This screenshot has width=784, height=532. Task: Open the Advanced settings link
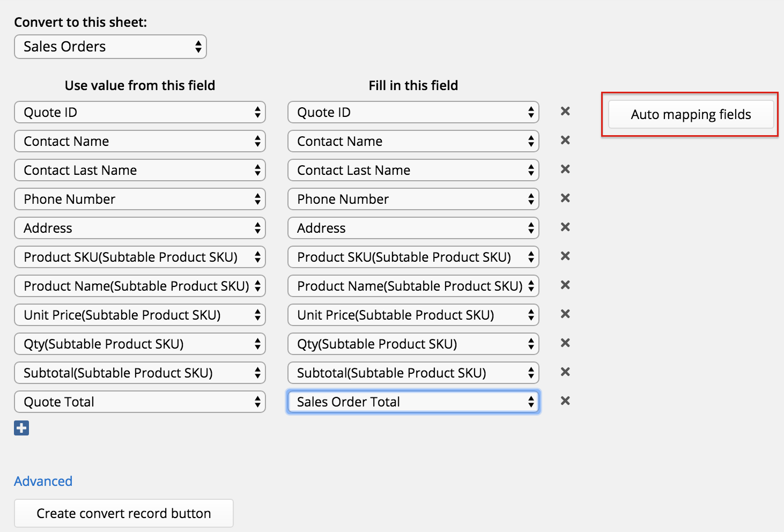[x=43, y=481]
